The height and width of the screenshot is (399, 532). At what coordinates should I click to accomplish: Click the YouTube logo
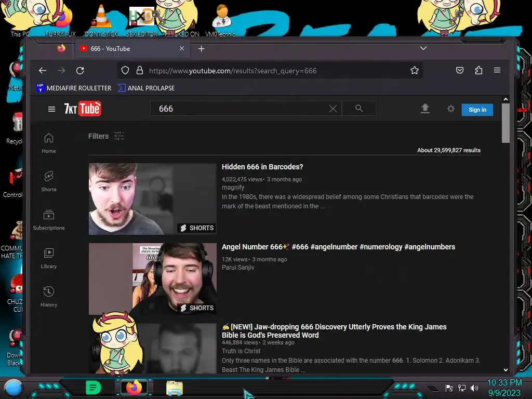pos(83,109)
